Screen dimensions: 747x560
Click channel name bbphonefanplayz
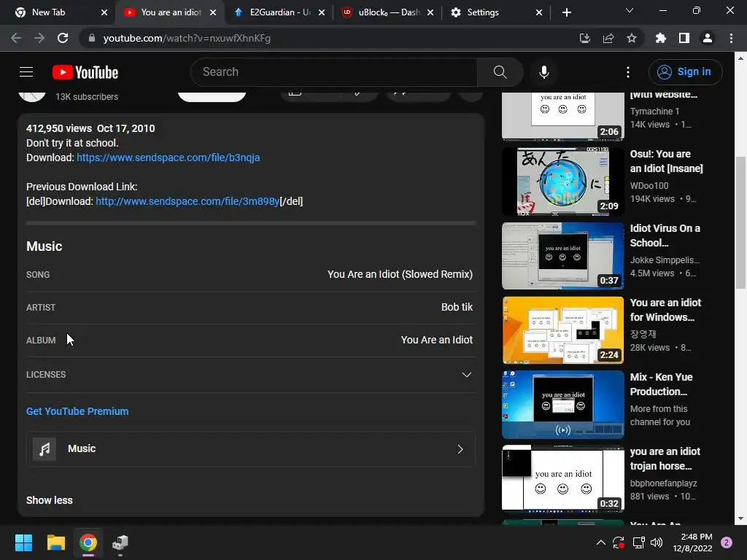[x=664, y=483]
